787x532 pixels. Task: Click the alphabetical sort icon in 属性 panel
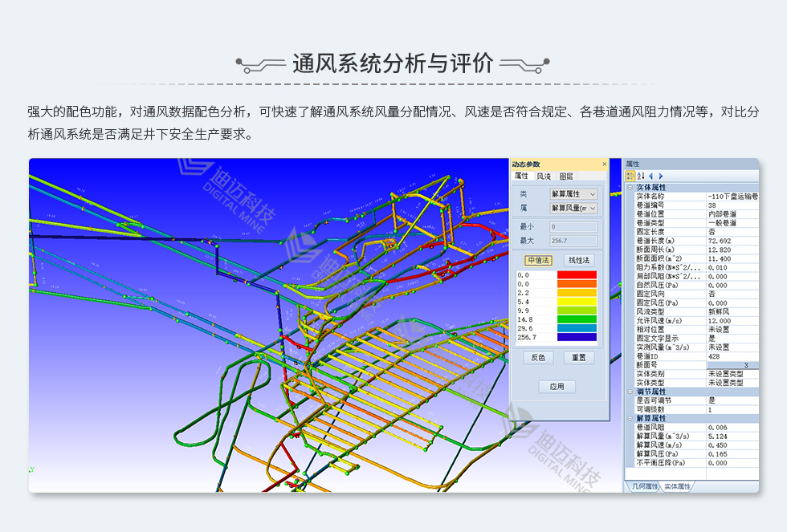point(641,176)
